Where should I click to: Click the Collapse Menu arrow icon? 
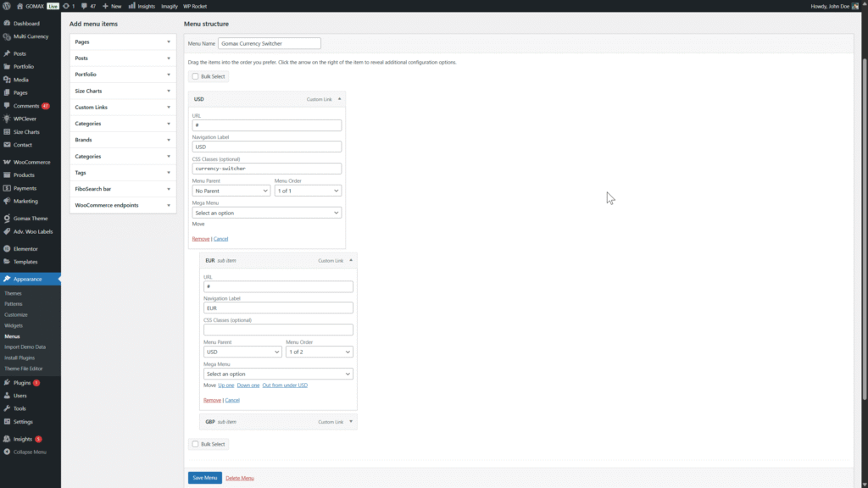point(7,452)
